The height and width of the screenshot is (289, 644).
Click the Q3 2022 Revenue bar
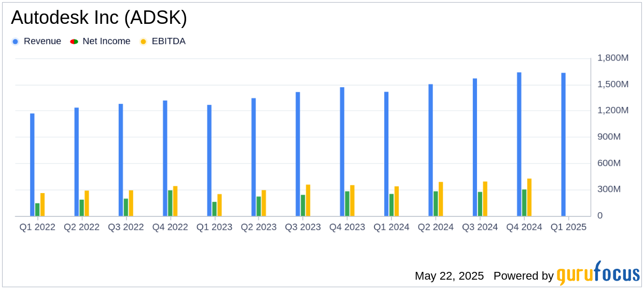pyautogui.click(x=121, y=160)
